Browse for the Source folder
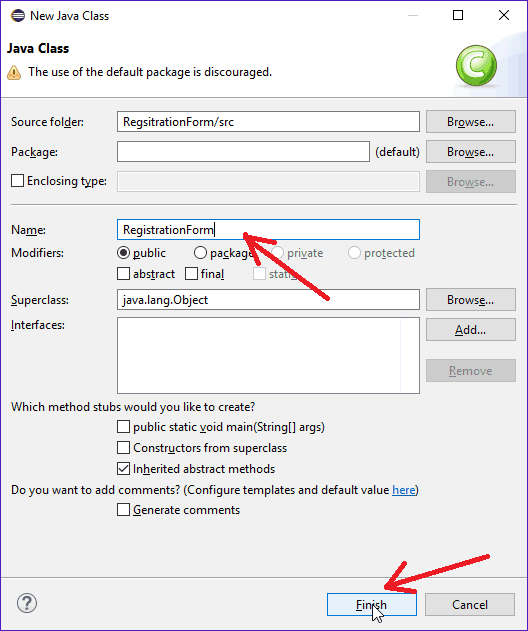This screenshot has width=528, height=631. point(471,122)
